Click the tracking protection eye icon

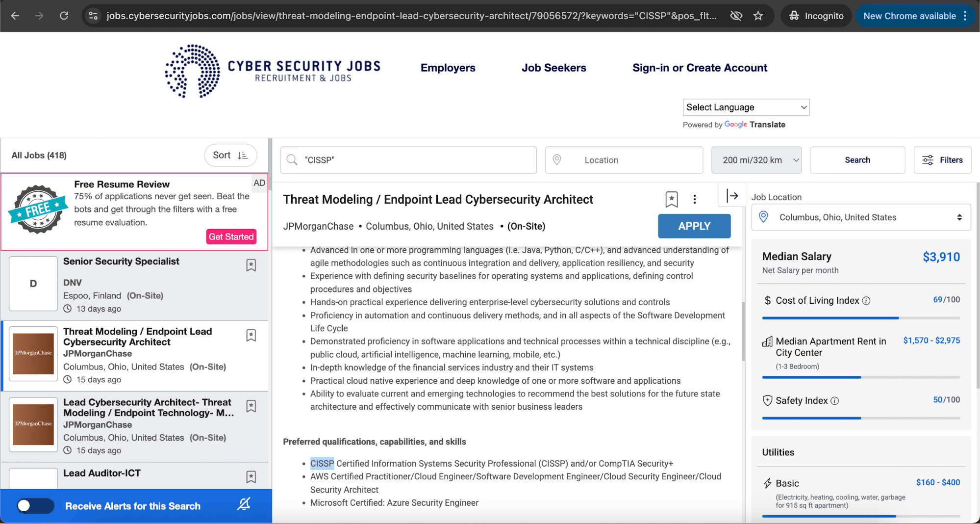(x=736, y=16)
